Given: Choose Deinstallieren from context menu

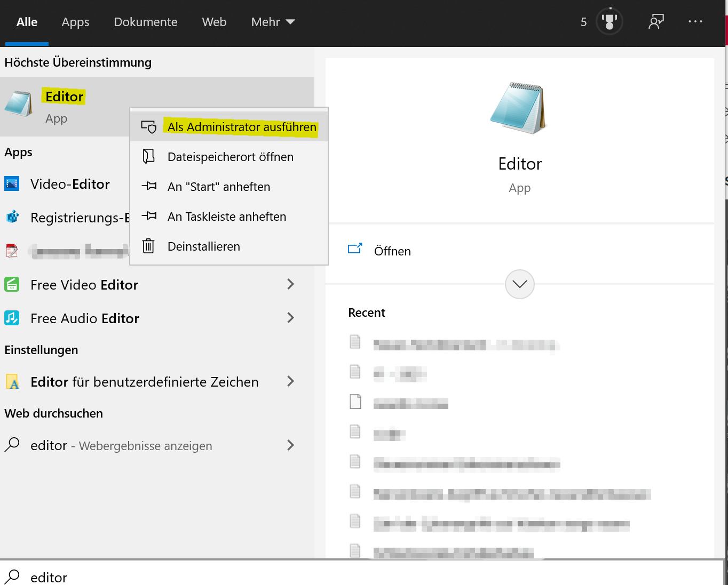Looking at the screenshot, I should point(229,246).
